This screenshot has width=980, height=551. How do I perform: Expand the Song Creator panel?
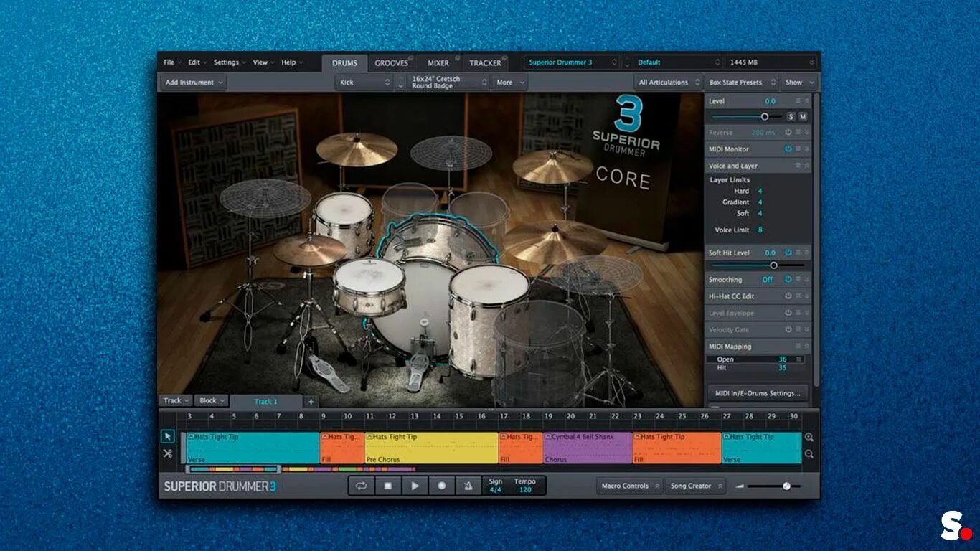(x=695, y=486)
